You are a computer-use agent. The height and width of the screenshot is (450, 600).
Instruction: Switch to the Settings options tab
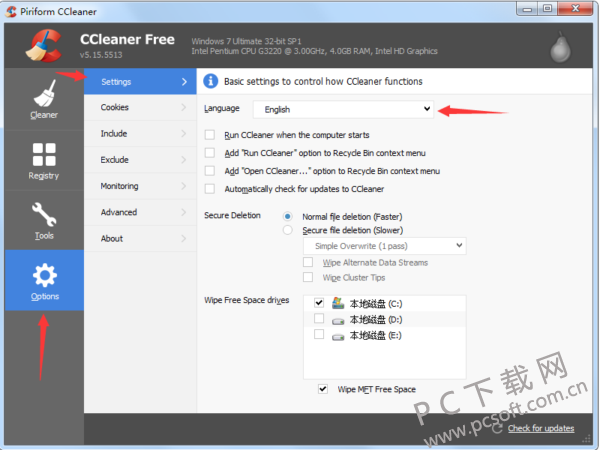point(140,82)
